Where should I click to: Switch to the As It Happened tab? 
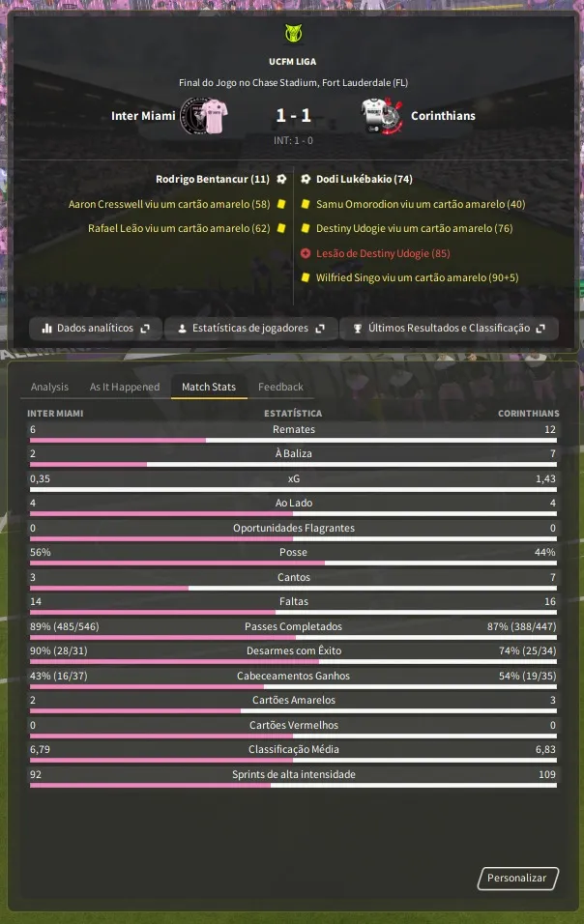[125, 387]
